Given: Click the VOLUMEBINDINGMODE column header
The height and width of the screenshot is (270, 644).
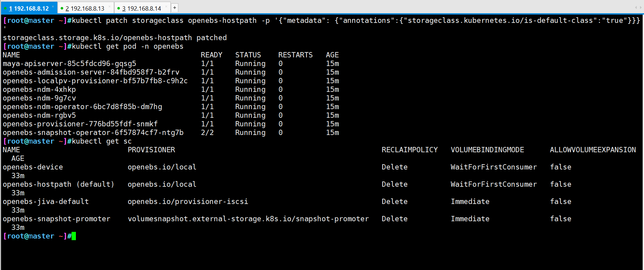Looking at the screenshot, I should pyautogui.click(x=488, y=150).
